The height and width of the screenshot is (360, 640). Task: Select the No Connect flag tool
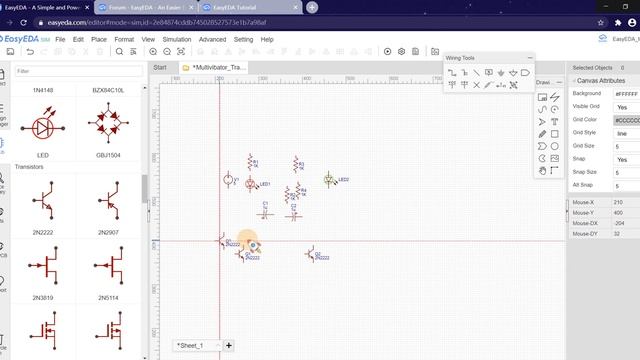click(476, 85)
